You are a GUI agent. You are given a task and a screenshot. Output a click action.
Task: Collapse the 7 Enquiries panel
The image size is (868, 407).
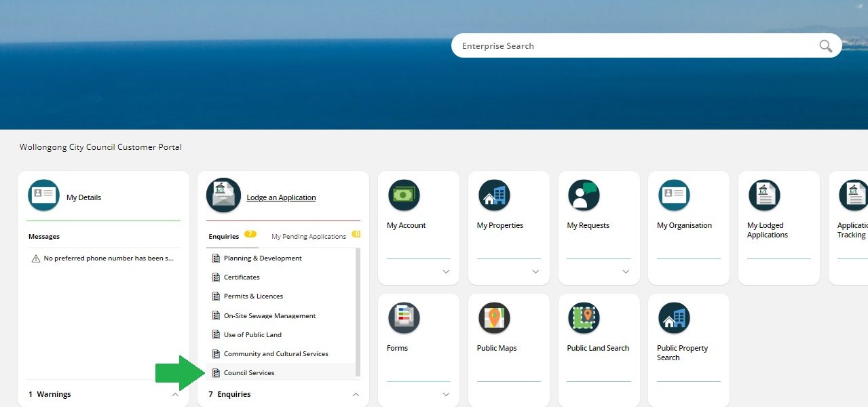pos(355,394)
